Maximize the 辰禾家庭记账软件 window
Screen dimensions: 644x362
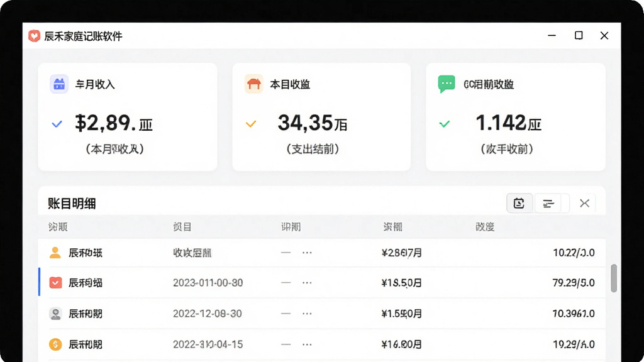click(579, 36)
